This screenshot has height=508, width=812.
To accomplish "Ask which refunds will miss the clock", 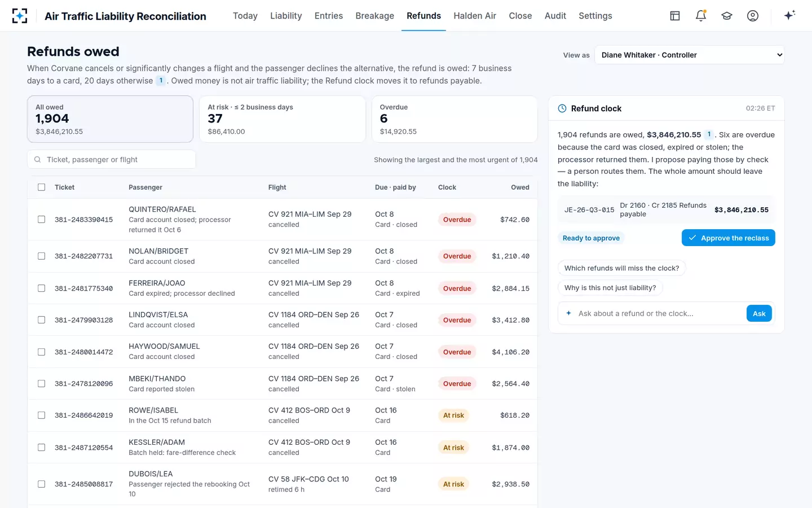I will click(621, 268).
